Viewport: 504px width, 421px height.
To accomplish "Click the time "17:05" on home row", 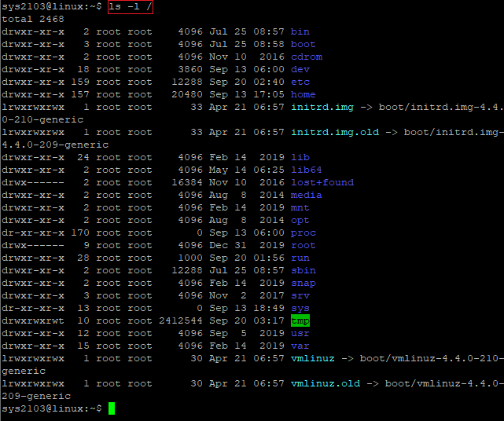I will coord(269,94).
